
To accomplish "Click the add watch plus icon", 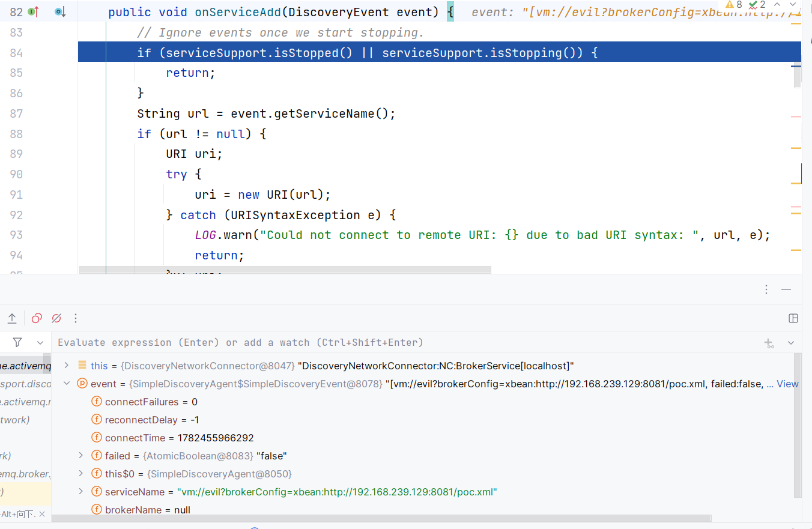I will click(769, 343).
